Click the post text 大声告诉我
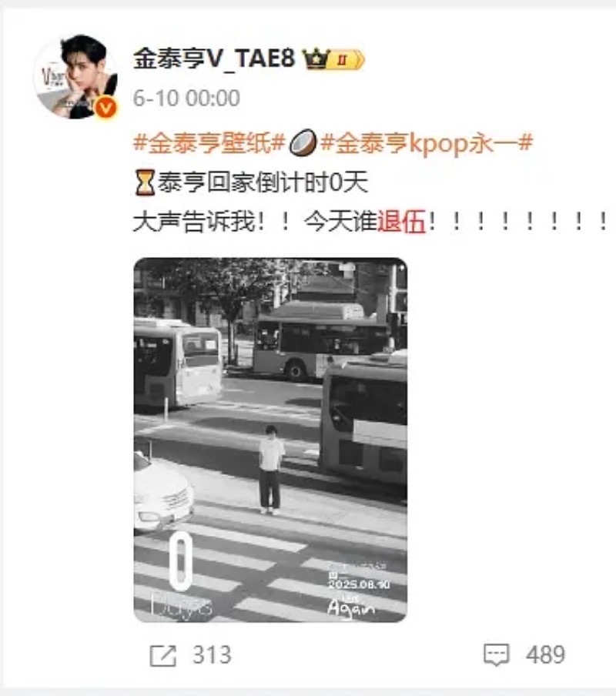 tap(194, 221)
